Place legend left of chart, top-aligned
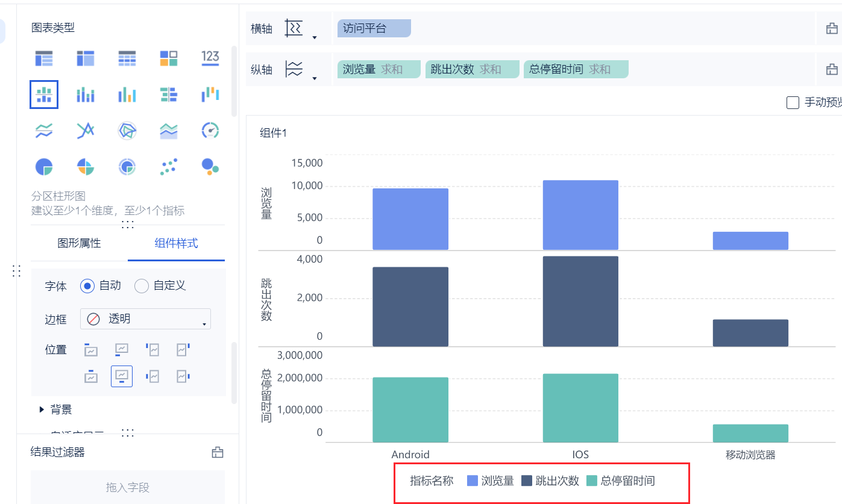842x504 pixels. tap(153, 350)
